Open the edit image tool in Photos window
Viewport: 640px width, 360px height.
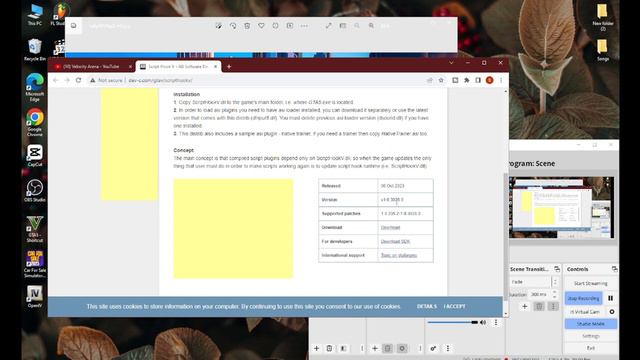219,26
